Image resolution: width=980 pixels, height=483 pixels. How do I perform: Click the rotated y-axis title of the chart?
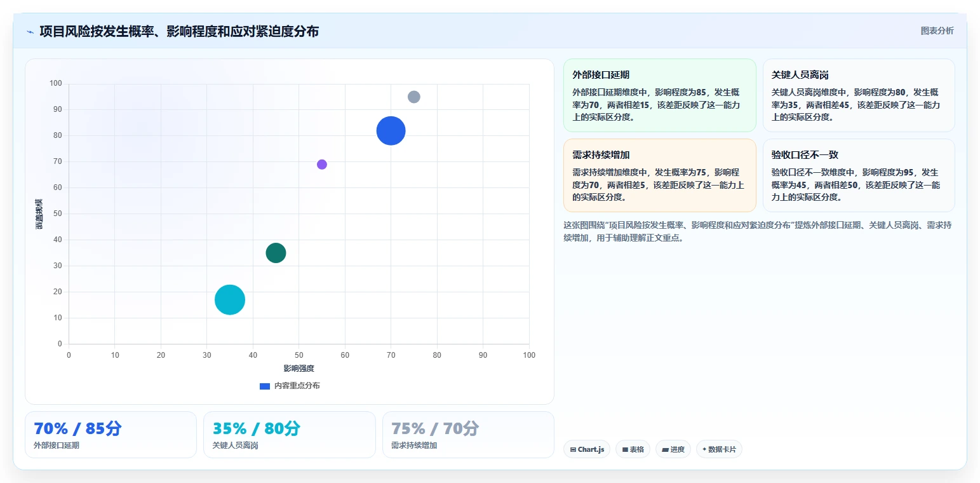(39, 214)
